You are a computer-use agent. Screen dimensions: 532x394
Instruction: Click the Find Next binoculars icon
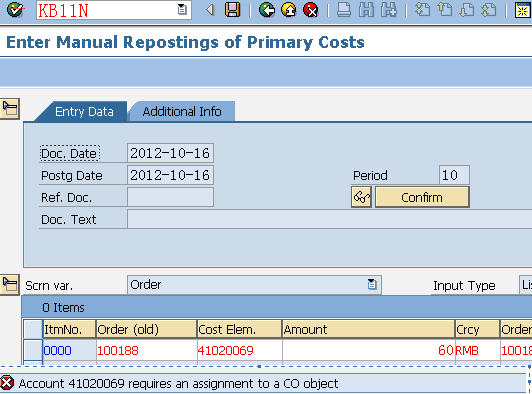[x=389, y=10]
